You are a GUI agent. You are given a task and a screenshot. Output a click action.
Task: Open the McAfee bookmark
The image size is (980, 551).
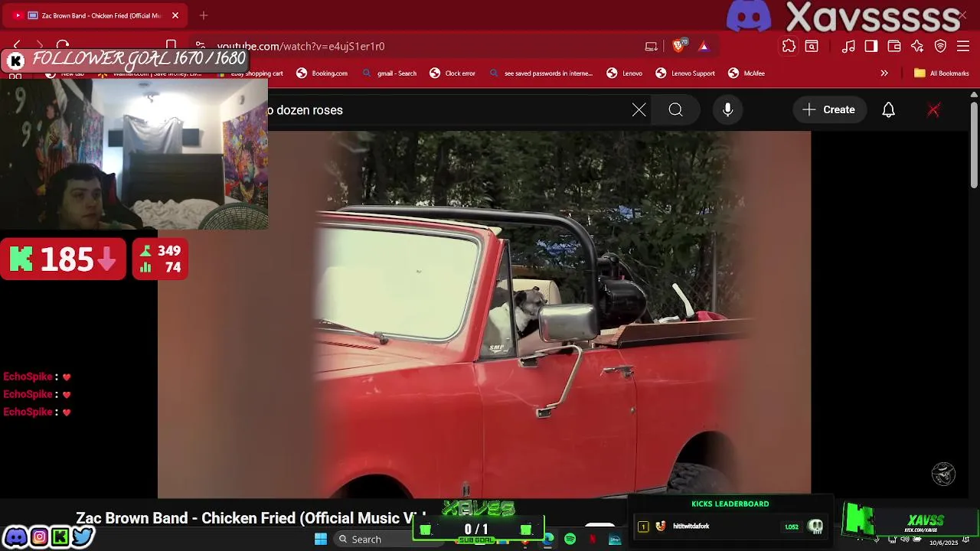coord(746,73)
